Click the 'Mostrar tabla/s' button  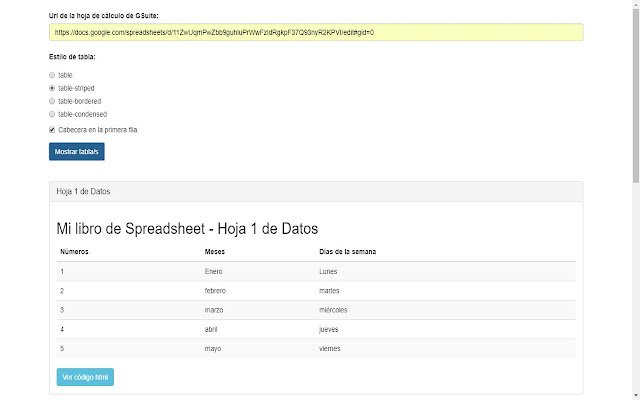pyautogui.click(x=77, y=151)
